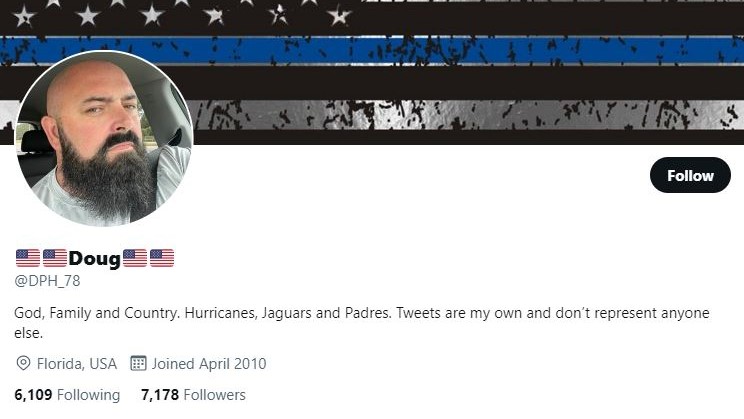
Task: Click the second flag emoji before Doug
Action: (55, 258)
